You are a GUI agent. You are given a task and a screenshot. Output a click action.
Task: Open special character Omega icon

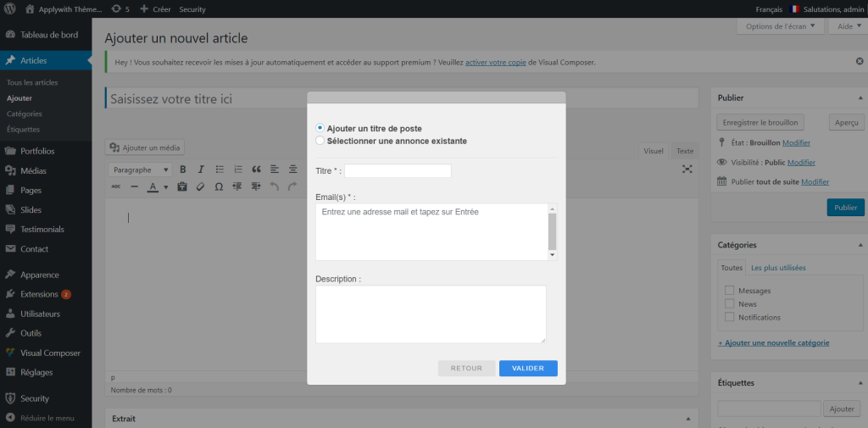[x=219, y=186]
